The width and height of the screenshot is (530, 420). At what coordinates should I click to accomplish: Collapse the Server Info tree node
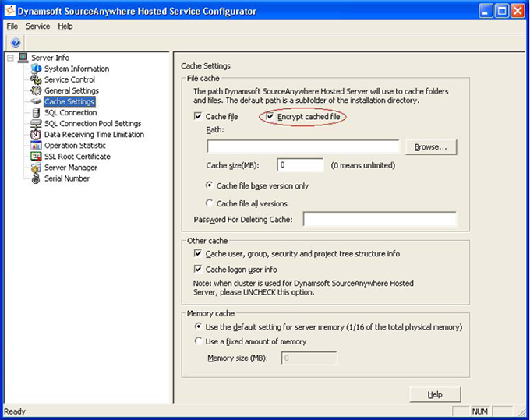pos(11,58)
